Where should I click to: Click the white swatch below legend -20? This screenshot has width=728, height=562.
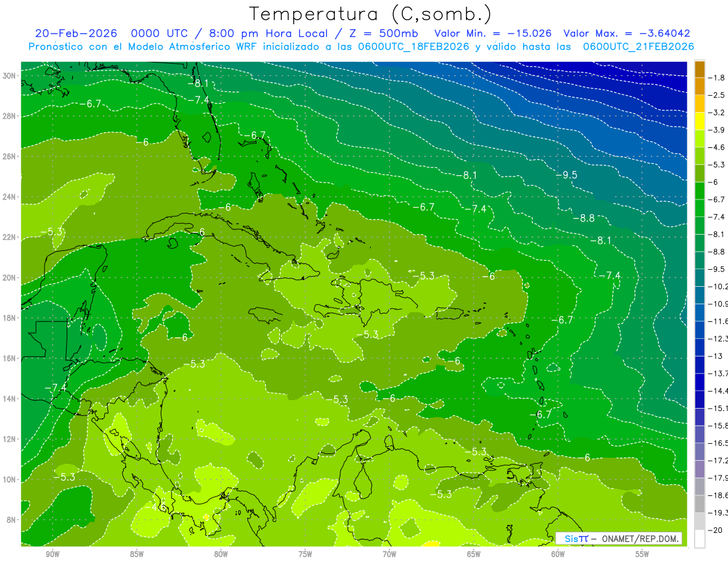coord(699,538)
